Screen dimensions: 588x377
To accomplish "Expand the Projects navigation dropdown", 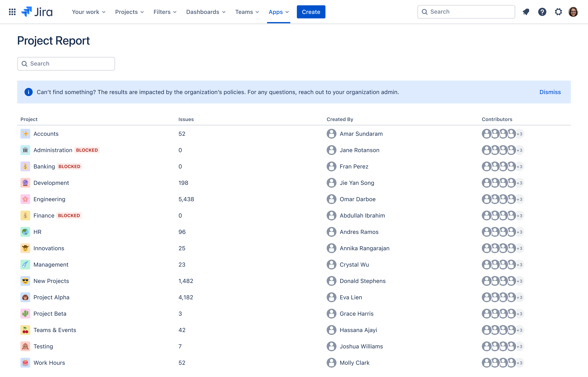I will (129, 12).
